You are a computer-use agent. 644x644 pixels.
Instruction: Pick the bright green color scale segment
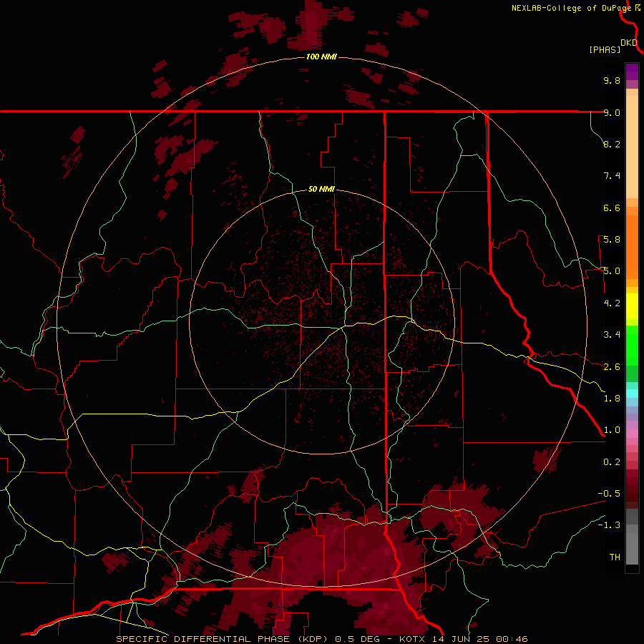[632, 345]
